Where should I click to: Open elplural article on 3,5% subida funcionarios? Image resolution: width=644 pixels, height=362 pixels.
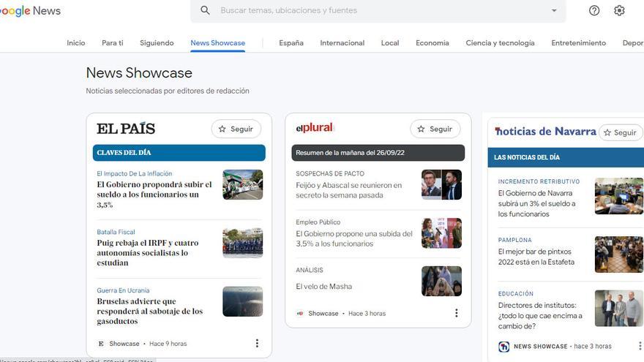click(x=354, y=238)
